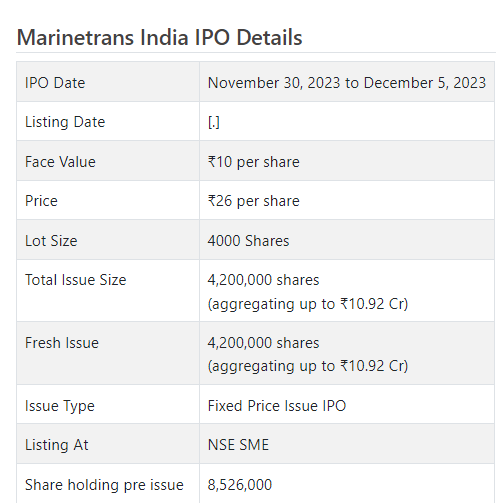Click the Marinetrans India IPO Details heading
Image resolution: width=496 pixels, height=503 pixels.
159,37
